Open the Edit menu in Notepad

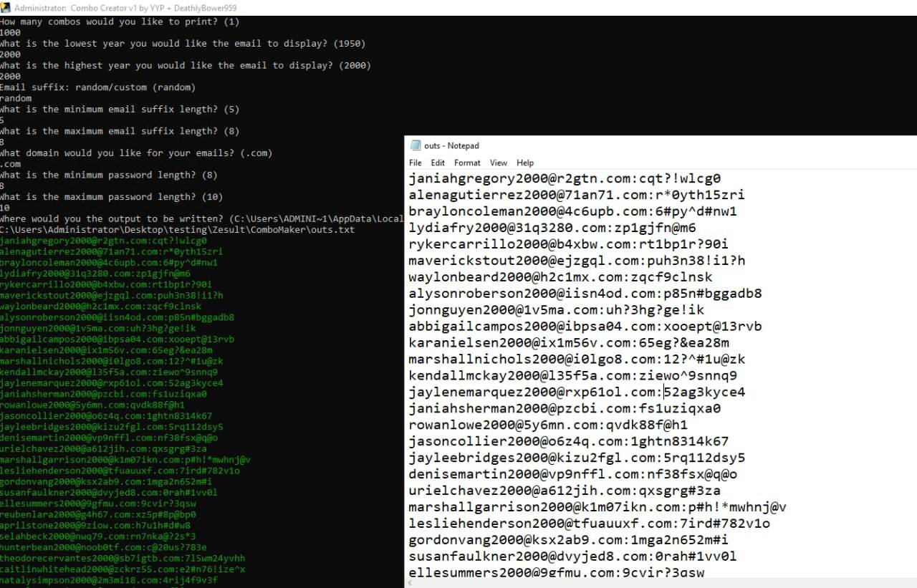pyautogui.click(x=438, y=163)
